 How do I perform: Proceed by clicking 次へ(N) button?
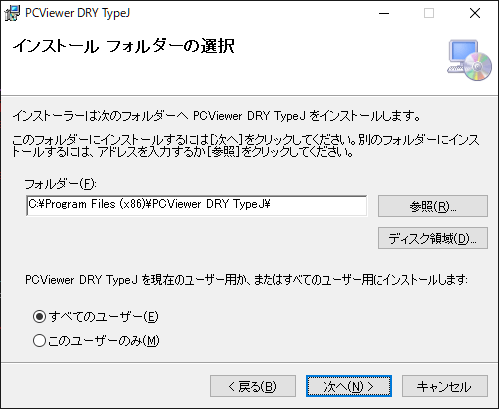[x=349, y=386]
